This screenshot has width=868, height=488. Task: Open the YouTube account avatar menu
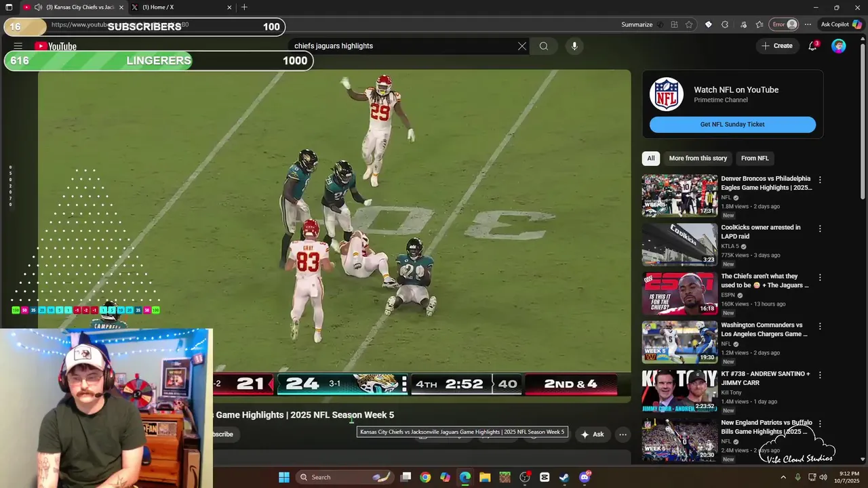(x=839, y=46)
